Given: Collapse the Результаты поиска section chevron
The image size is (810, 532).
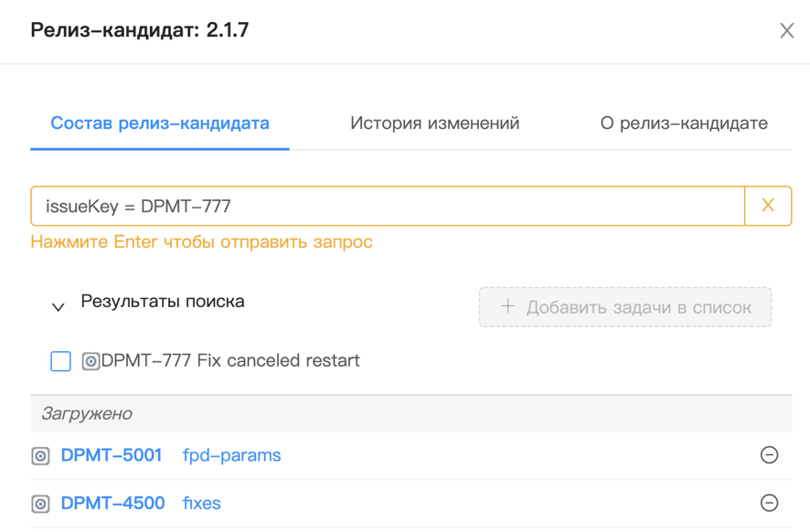Looking at the screenshot, I should coord(59,307).
